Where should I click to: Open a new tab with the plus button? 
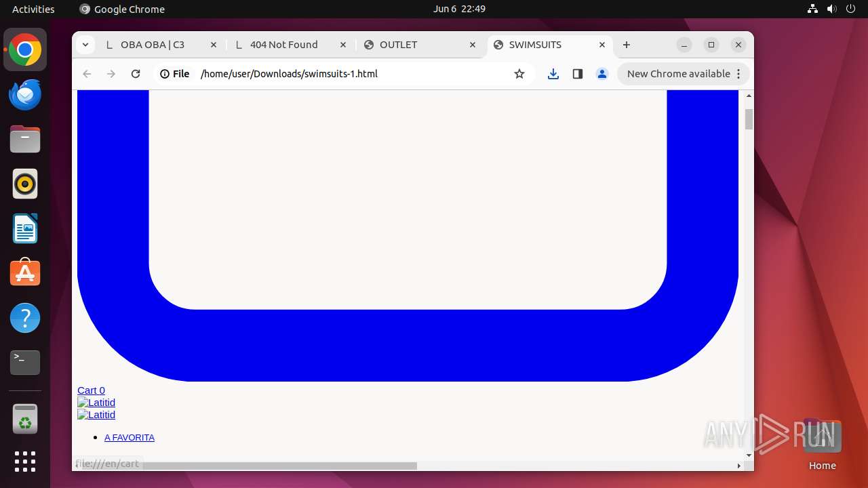627,45
